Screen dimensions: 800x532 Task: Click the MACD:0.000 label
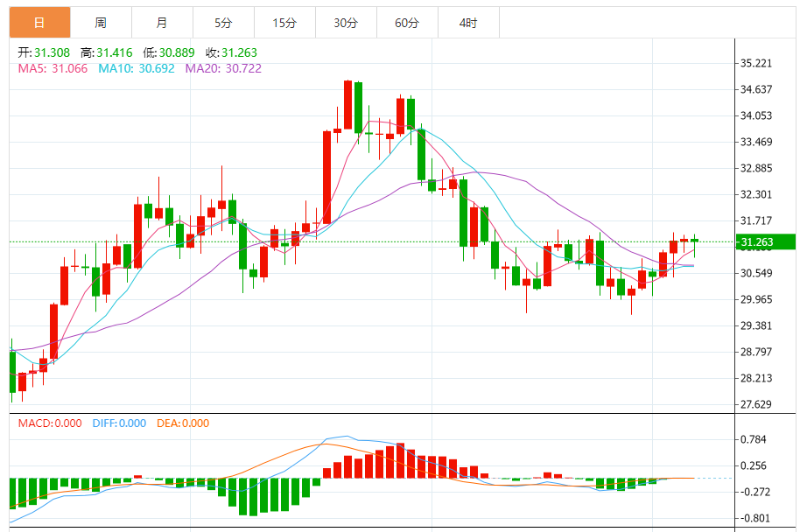[x=50, y=423]
